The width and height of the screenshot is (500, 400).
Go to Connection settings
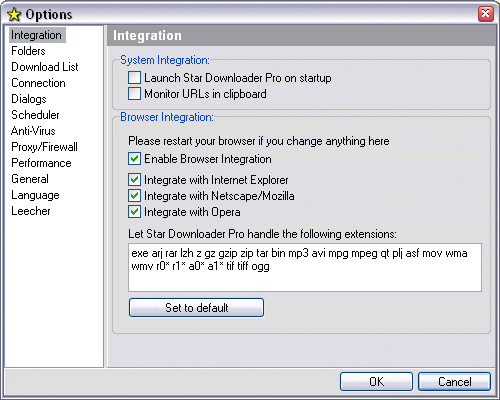pyautogui.click(x=38, y=83)
